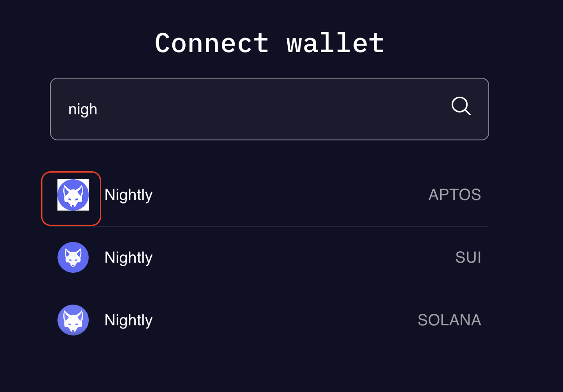
Task: Select the APTOS network label
Action: pyautogui.click(x=455, y=194)
